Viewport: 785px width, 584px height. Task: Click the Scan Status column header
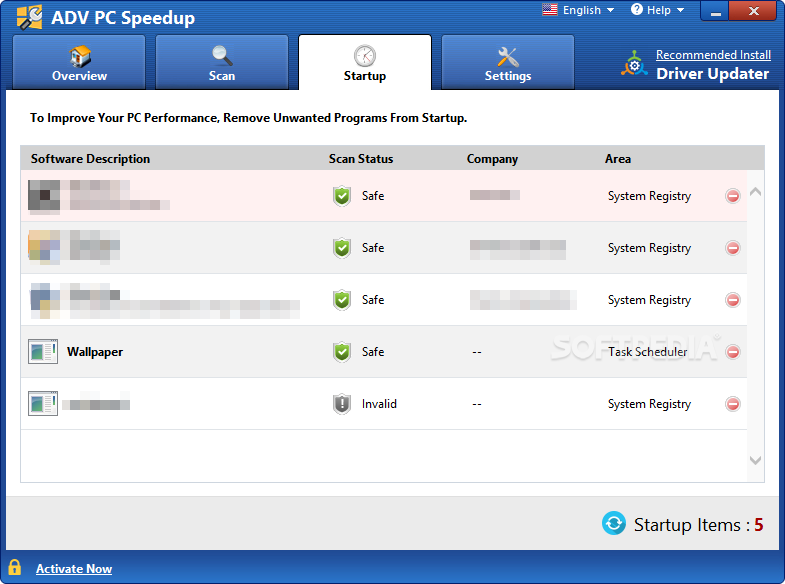point(361,159)
